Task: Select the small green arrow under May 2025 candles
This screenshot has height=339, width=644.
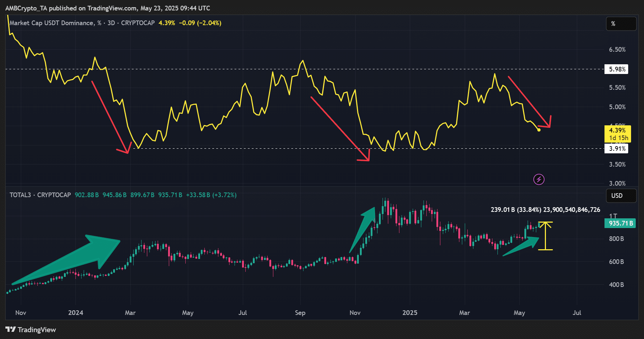Action: 522,247
